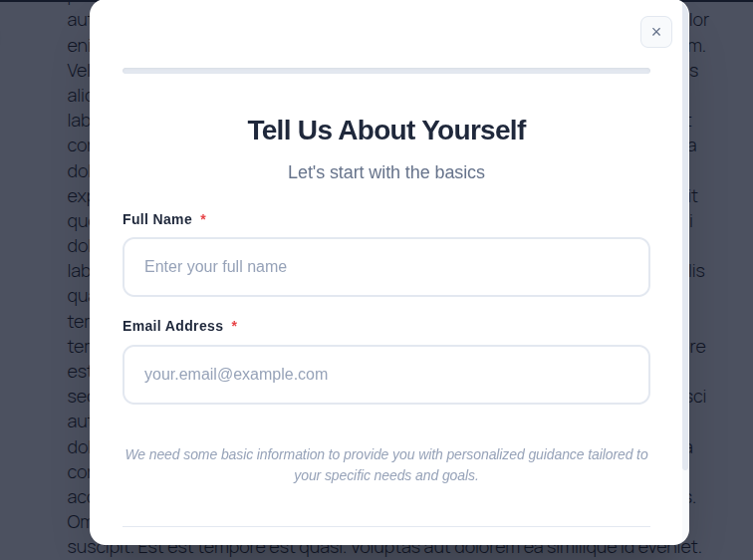Click the Let's start with the basics subtitle
The image size is (753, 560).
tap(386, 172)
